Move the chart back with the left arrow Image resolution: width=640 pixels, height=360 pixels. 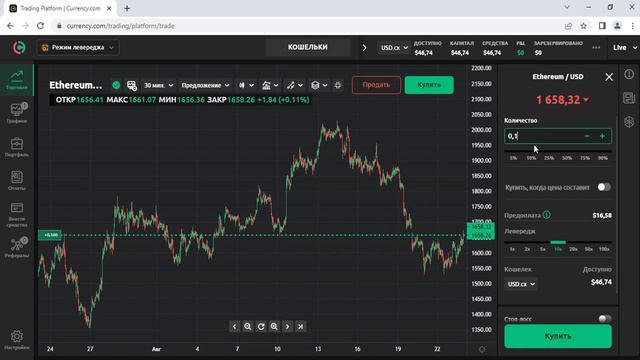click(x=234, y=327)
